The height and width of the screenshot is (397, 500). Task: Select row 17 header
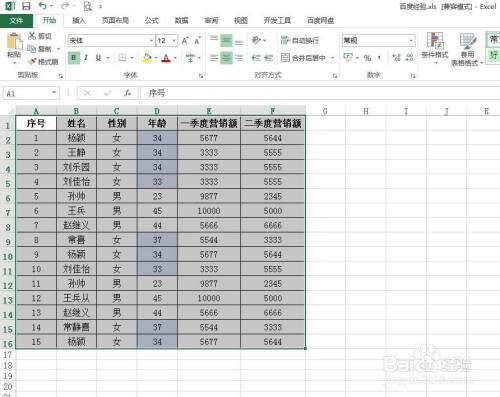pyautogui.click(x=8, y=355)
